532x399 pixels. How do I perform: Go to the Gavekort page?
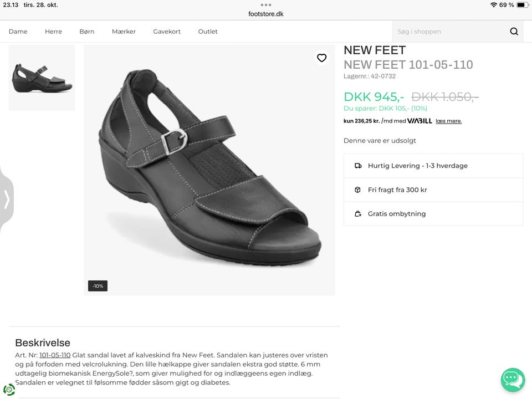(x=167, y=32)
